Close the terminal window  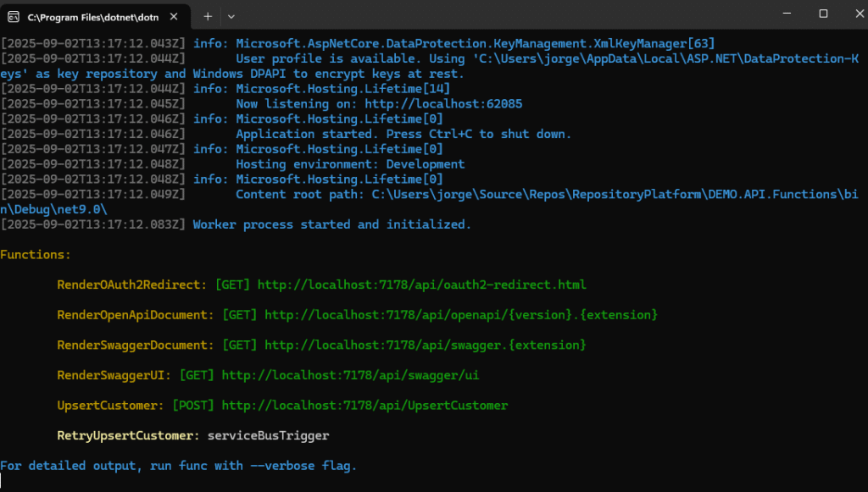tap(860, 14)
